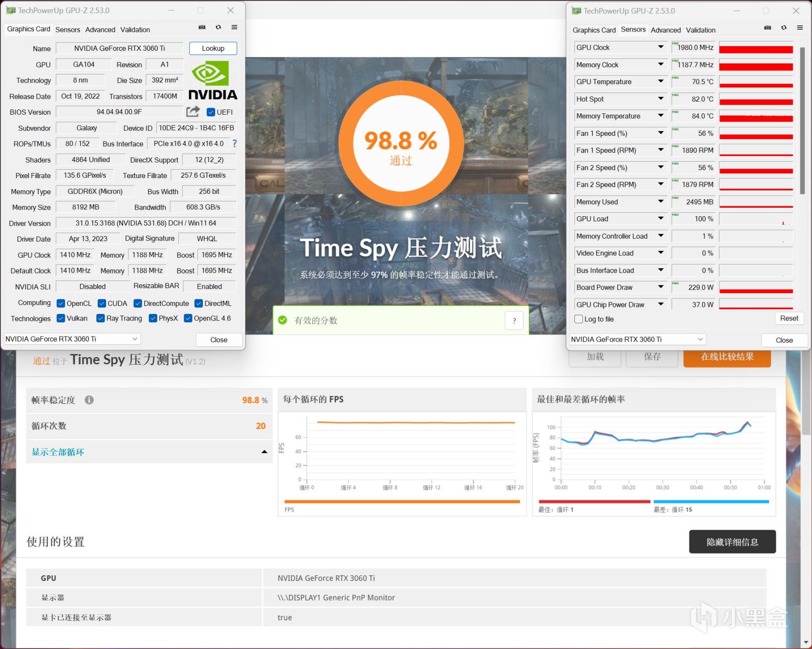Toggle Ray Tracing checkbox
This screenshot has width=812, height=649.
(101, 318)
